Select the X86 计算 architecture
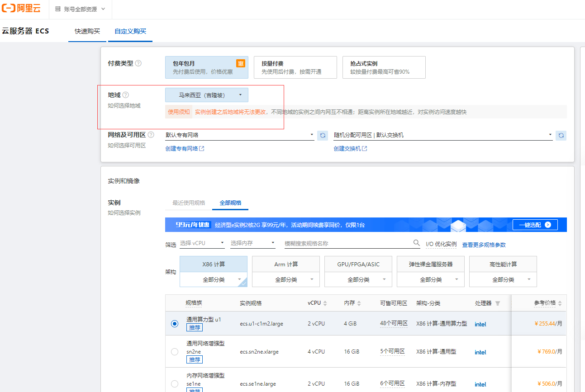This screenshot has width=585, height=392. tap(214, 264)
